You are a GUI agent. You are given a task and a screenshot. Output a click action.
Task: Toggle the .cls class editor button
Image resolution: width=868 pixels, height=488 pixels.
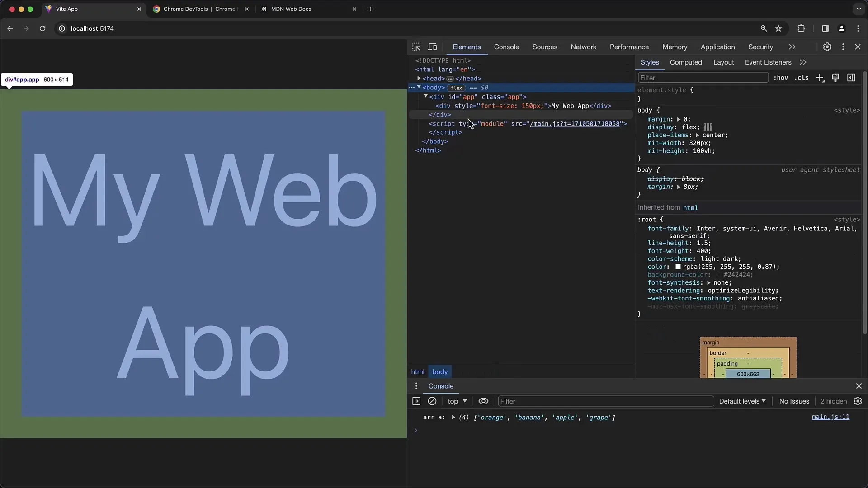click(802, 77)
